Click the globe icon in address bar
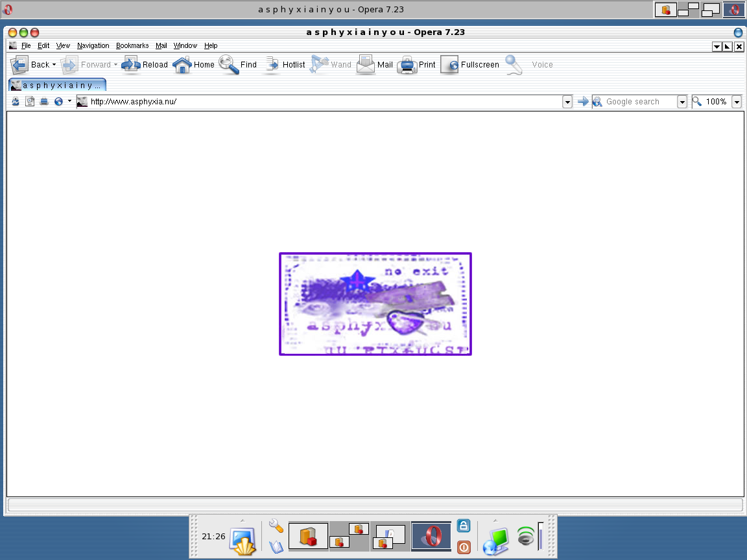This screenshot has height=560, width=747. point(58,101)
